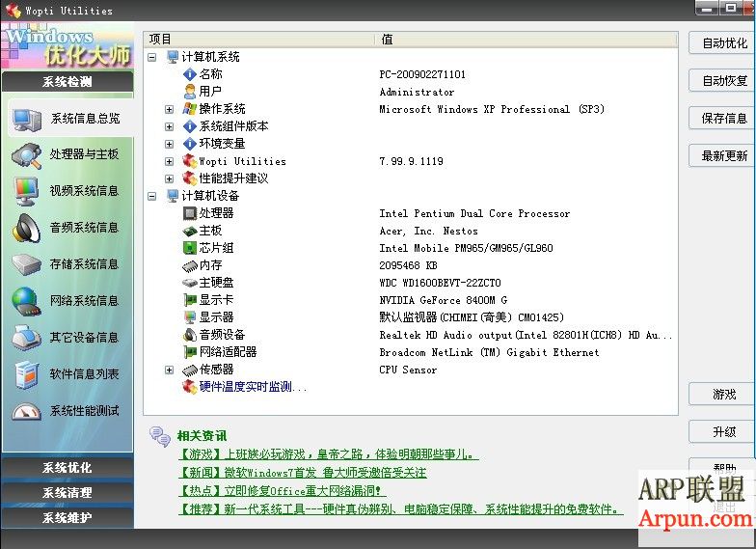
Task: Expand the 操作系统 node
Action: (170, 110)
